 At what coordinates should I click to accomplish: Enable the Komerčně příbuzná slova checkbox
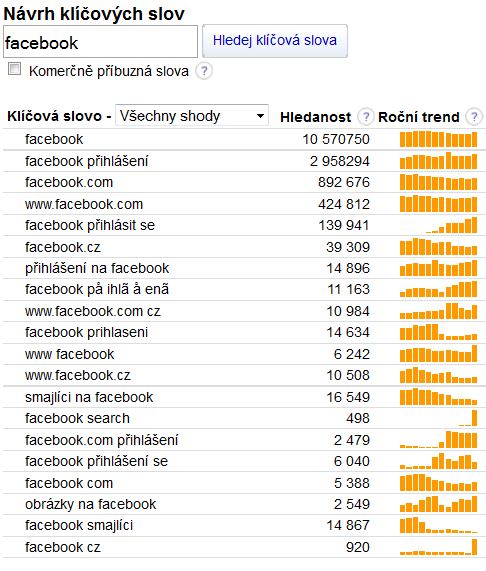(15, 69)
